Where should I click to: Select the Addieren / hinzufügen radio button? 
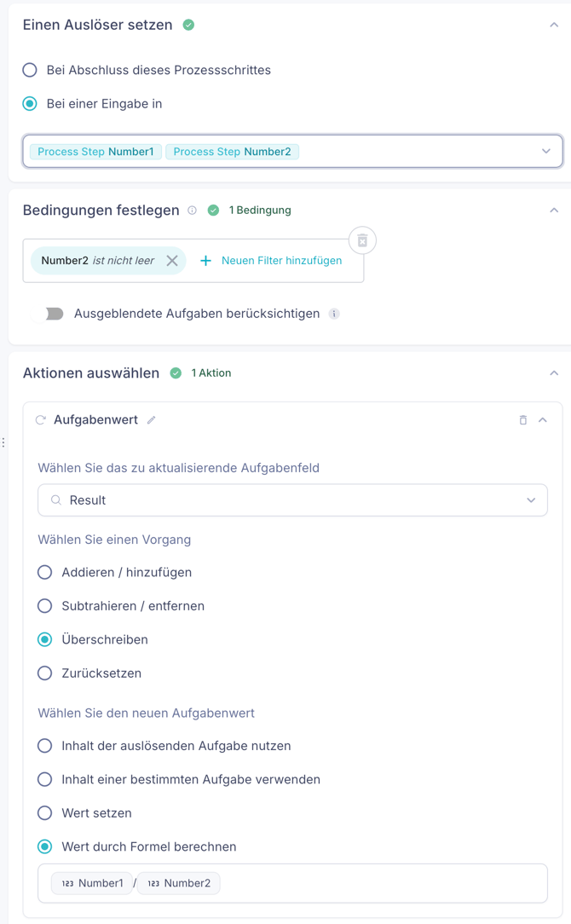coord(45,573)
